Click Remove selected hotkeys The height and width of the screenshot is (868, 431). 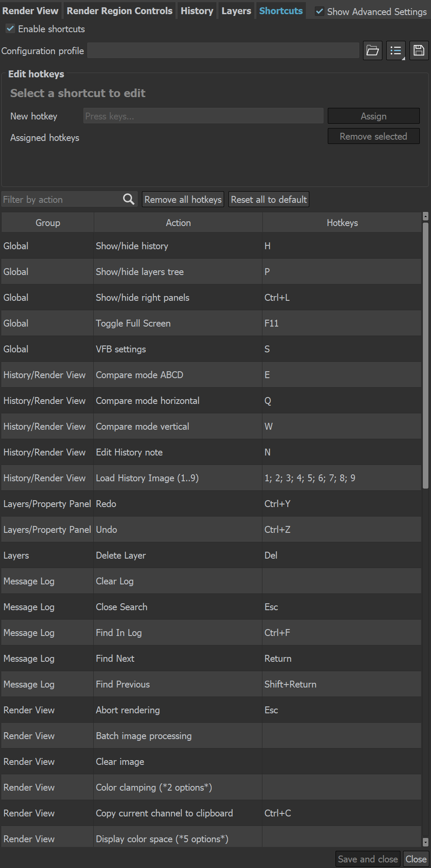click(373, 136)
